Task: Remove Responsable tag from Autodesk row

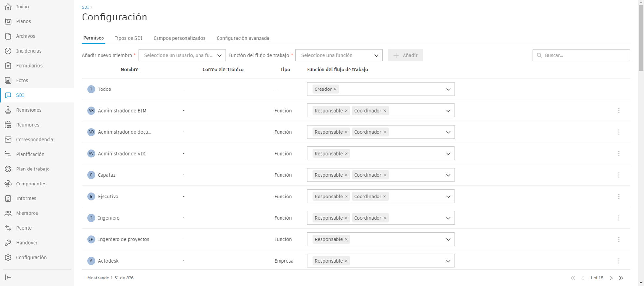Action: pyautogui.click(x=346, y=261)
